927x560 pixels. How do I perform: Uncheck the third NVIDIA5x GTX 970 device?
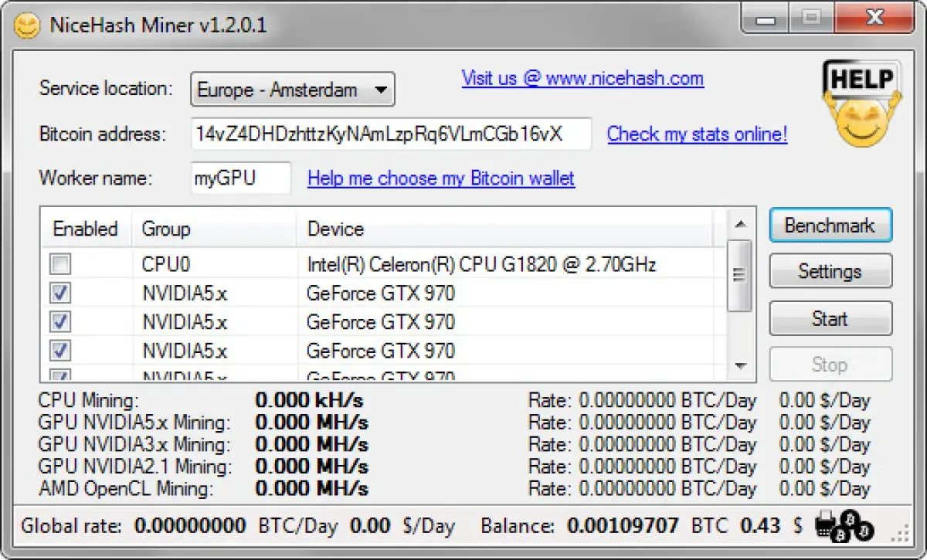pyautogui.click(x=59, y=351)
